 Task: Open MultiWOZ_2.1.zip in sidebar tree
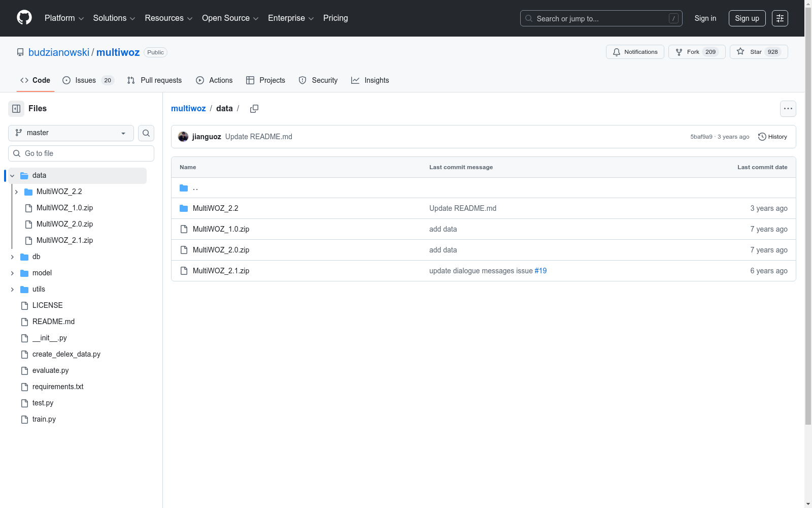click(64, 240)
